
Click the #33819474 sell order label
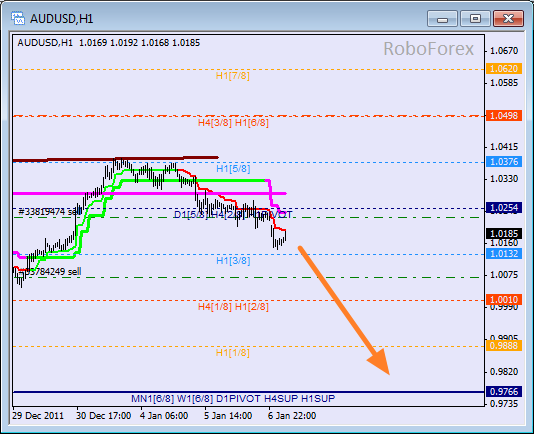pyautogui.click(x=50, y=212)
